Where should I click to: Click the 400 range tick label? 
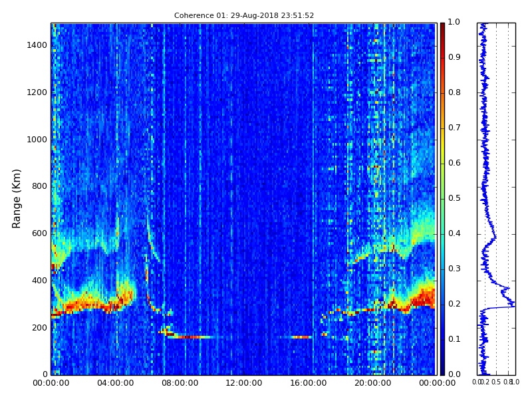coord(39,281)
